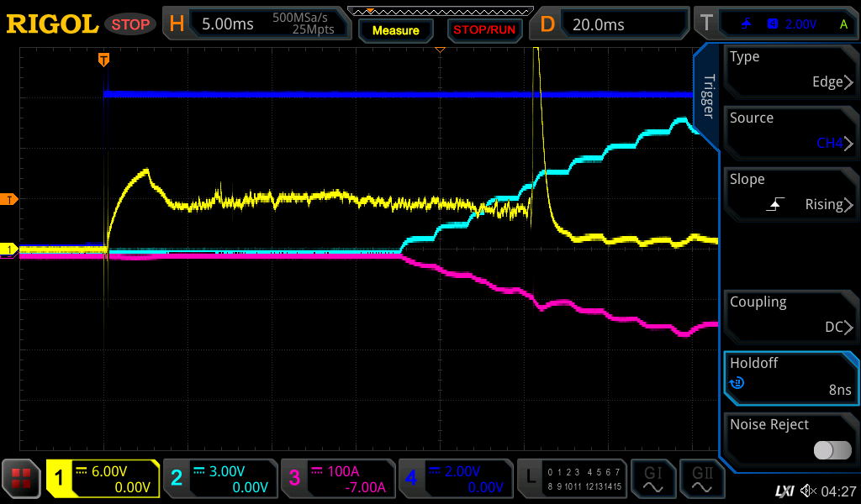Viewport: 861px width, 504px height.
Task: Toggle the Noise Reject switch
Action: pyautogui.click(x=832, y=450)
